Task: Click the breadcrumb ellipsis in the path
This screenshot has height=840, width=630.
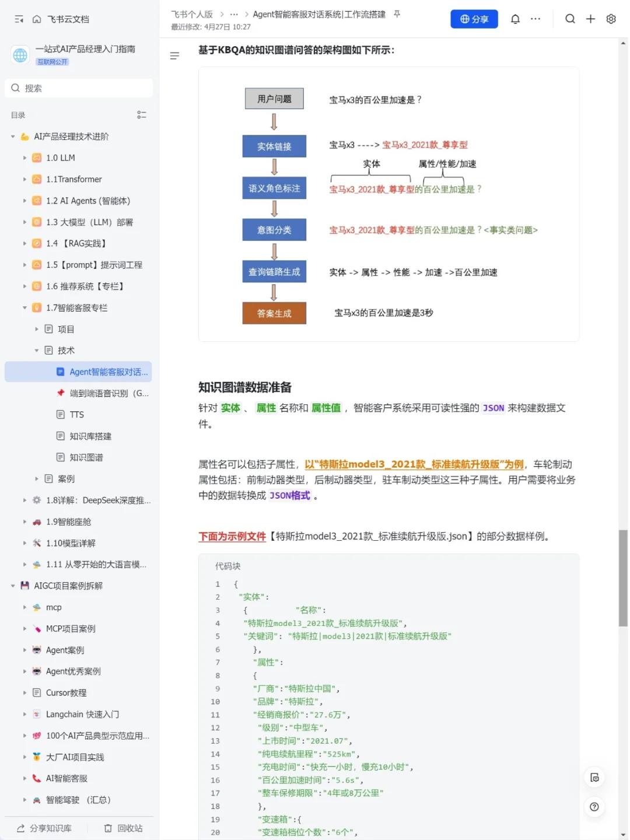Action: [234, 14]
